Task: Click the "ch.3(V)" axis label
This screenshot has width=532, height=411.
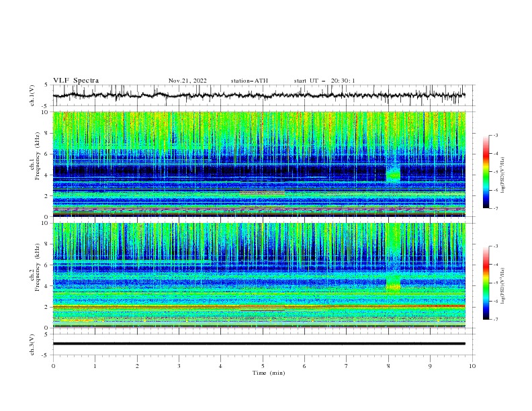Action: (32, 345)
